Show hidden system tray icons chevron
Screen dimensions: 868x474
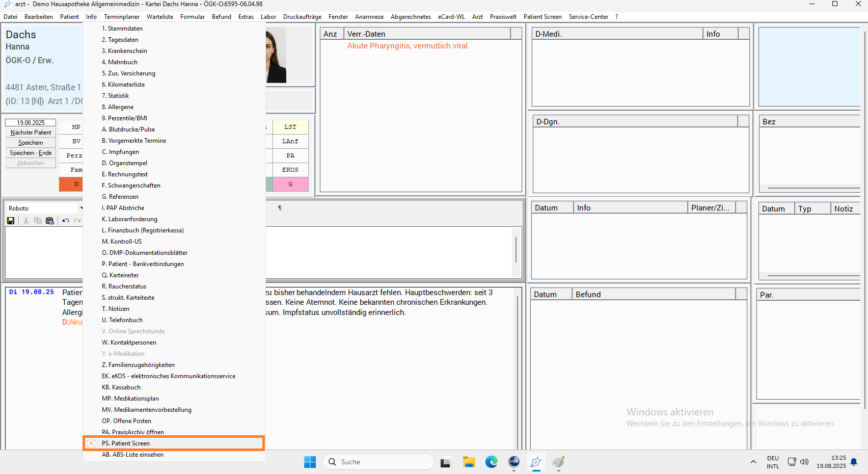click(753, 462)
